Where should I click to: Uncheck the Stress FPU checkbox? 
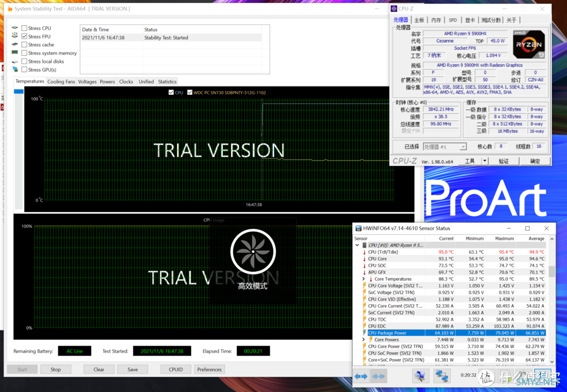(x=24, y=36)
